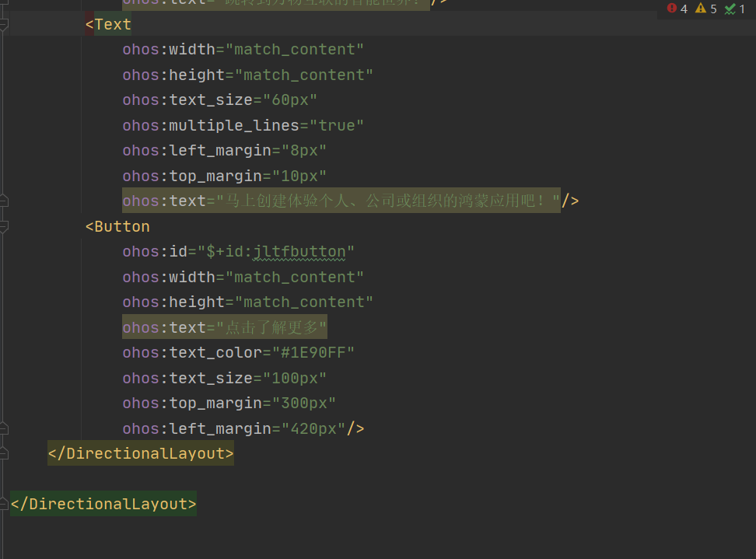Collapse the Text tag fold marker
This screenshot has width=756, height=559.
click(x=4, y=25)
